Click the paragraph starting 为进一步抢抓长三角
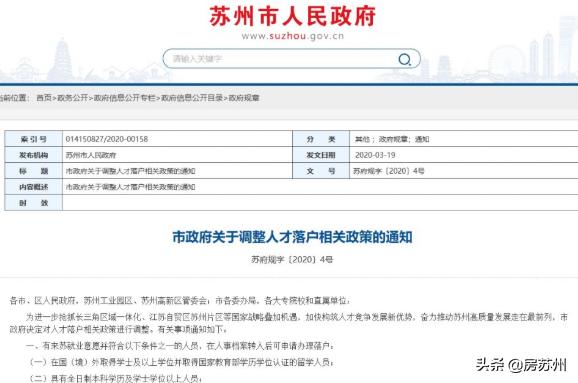The height and width of the screenshot is (383, 578). click(x=289, y=323)
